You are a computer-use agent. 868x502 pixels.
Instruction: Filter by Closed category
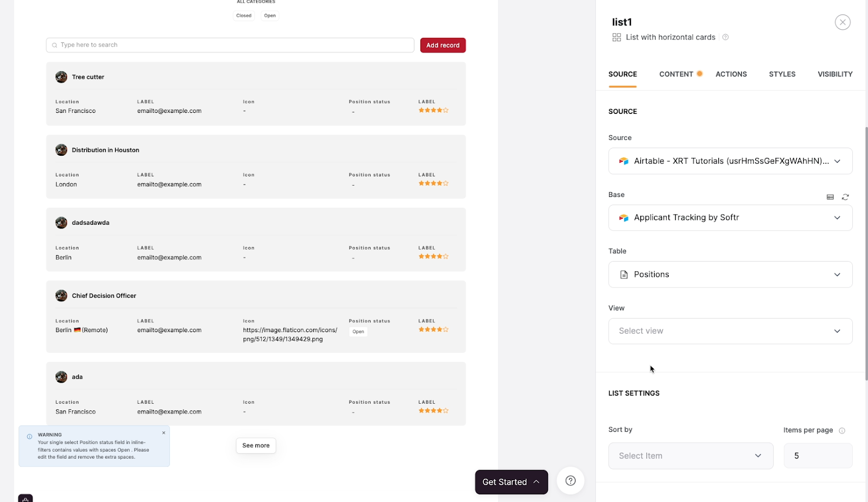pos(244,16)
